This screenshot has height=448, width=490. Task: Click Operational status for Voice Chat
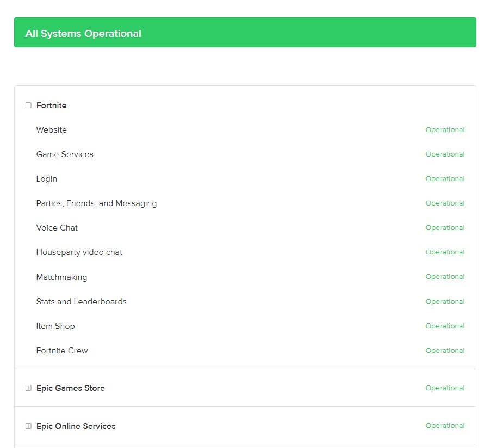point(445,228)
